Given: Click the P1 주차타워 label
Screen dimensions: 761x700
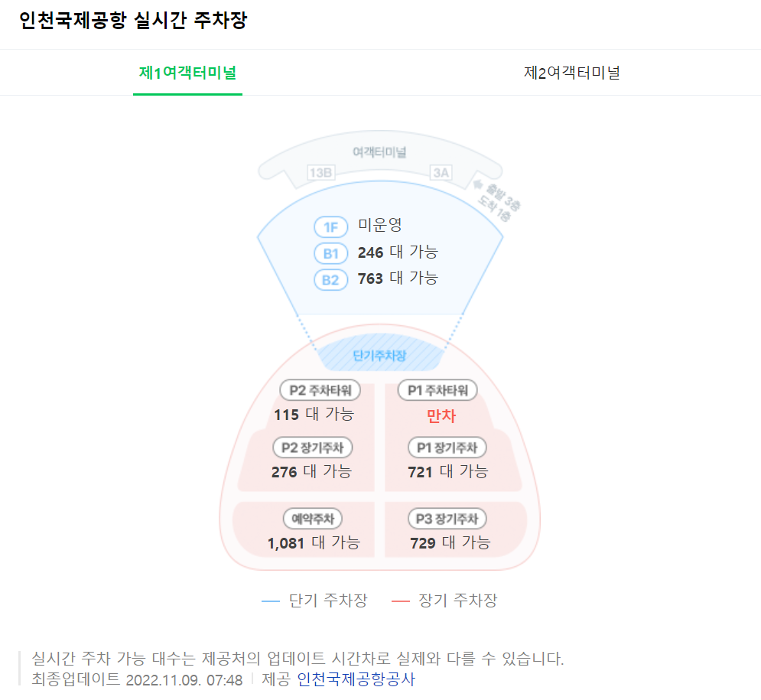Looking at the screenshot, I should click(x=437, y=390).
